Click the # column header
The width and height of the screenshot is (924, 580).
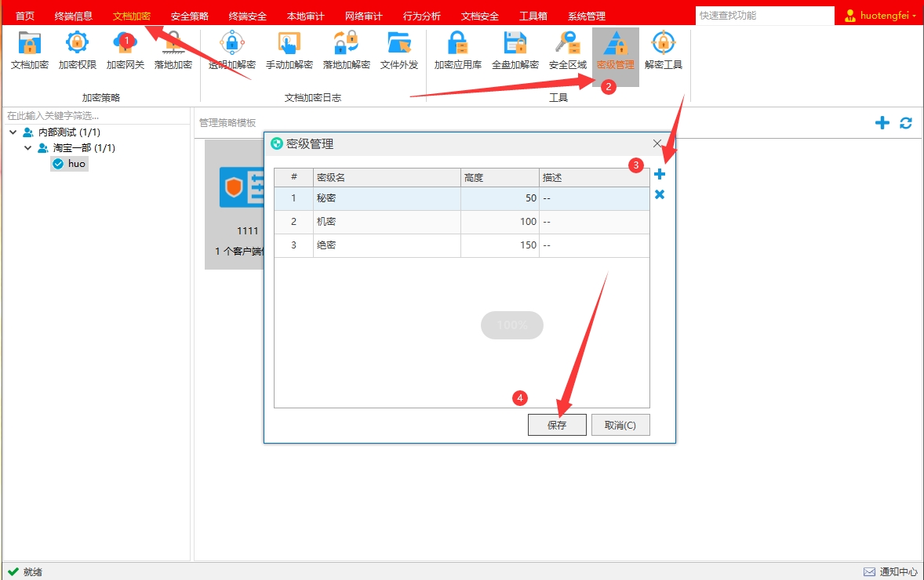pos(294,177)
